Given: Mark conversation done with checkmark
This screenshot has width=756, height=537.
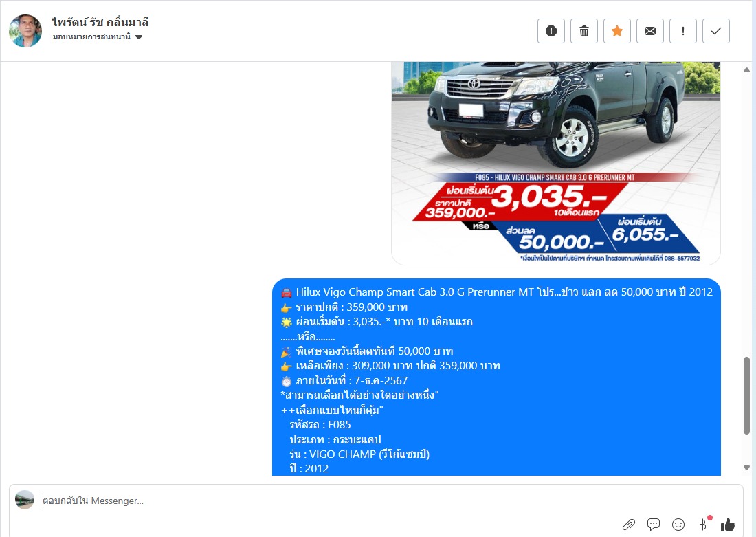Looking at the screenshot, I should coord(716,31).
